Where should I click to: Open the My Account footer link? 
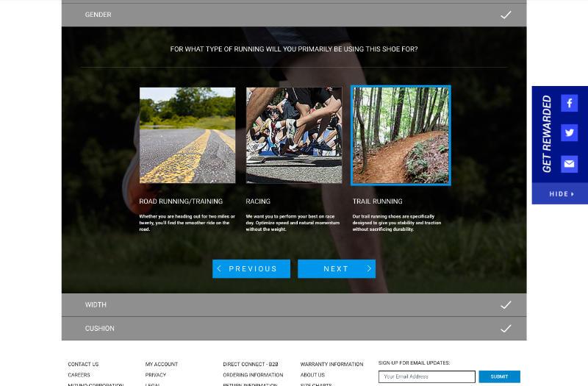tap(161, 364)
